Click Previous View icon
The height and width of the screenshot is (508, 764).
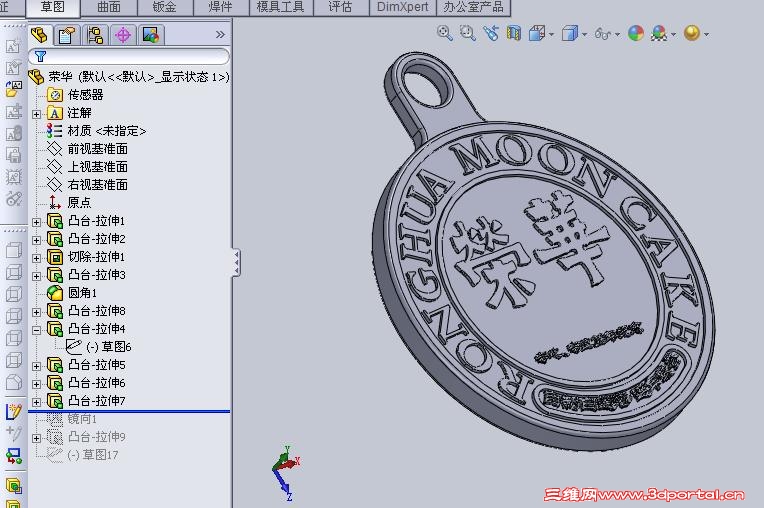pyautogui.click(x=491, y=33)
